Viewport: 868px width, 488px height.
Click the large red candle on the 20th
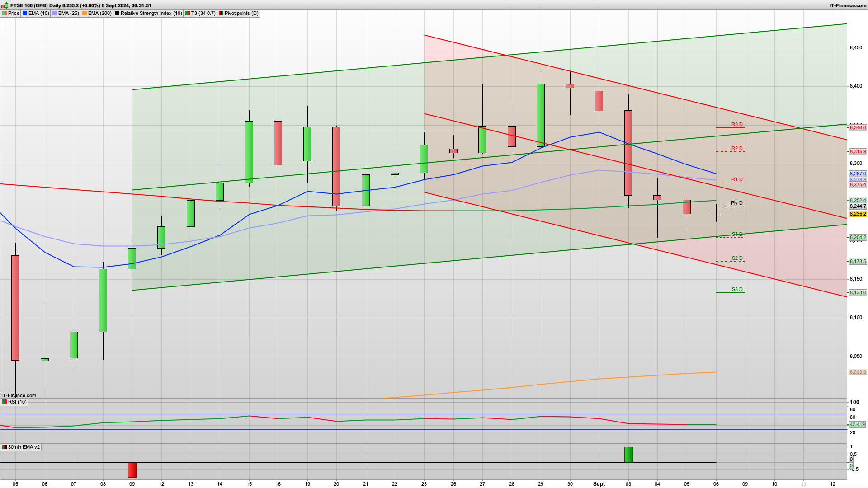pyautogui.click(x=336, y=167)
